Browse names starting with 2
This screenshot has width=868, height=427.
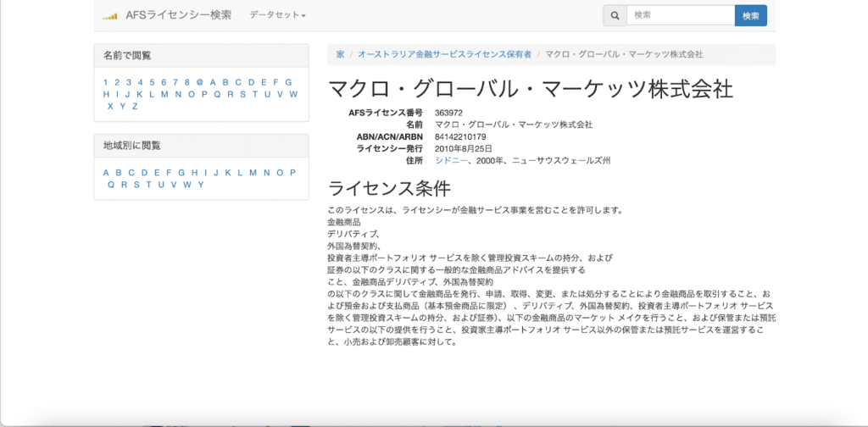(117, 82)
